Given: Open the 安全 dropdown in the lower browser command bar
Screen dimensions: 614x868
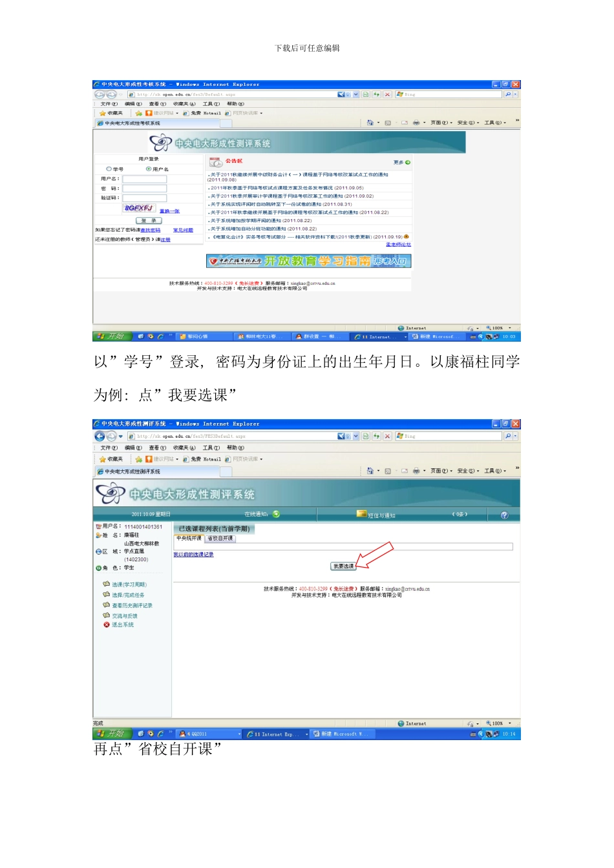Looking at the screenshot, I should click(468, 471).
